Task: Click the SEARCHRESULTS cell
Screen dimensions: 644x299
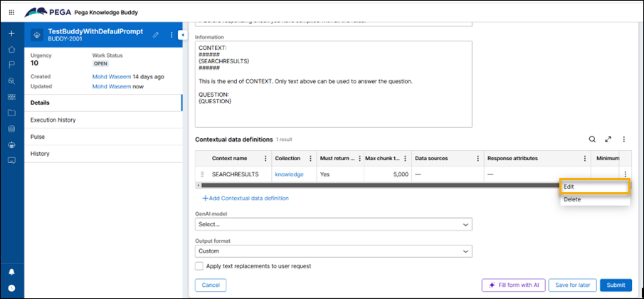Action: (236, 174)
